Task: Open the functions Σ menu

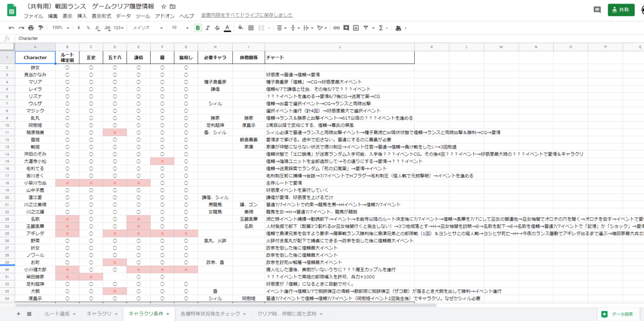Action: 380,28
